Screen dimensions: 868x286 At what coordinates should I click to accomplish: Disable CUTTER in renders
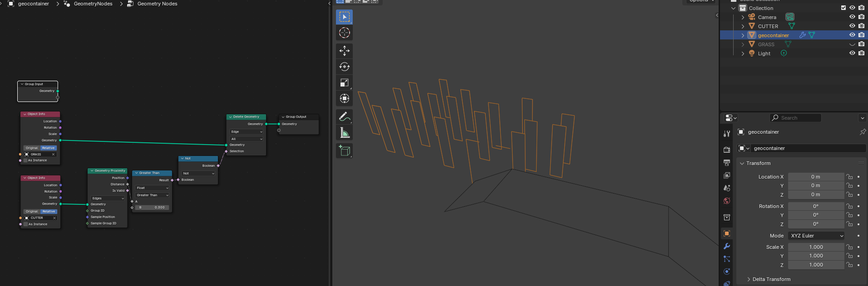(x=861, y=26)
